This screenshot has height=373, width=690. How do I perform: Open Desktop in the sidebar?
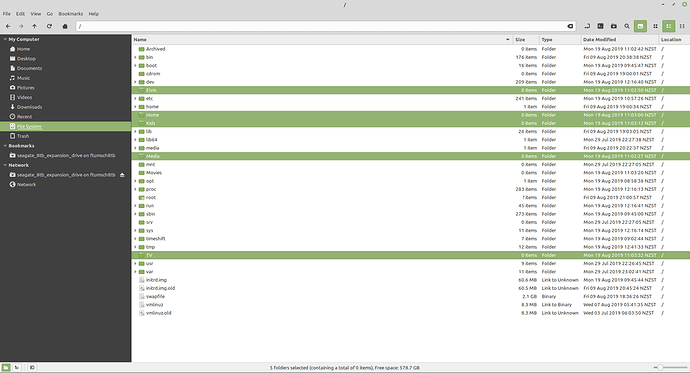[66, 59]
